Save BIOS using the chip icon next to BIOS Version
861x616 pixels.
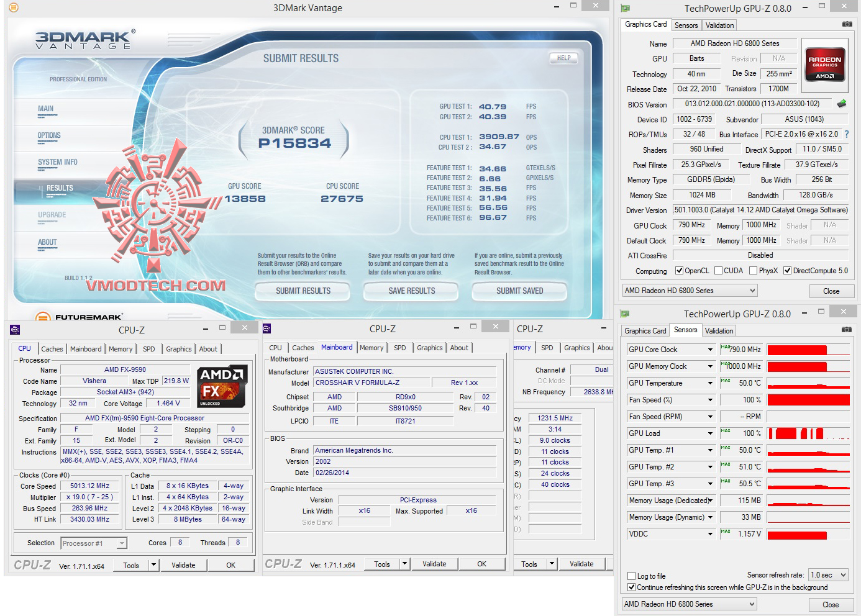(842, 104)
